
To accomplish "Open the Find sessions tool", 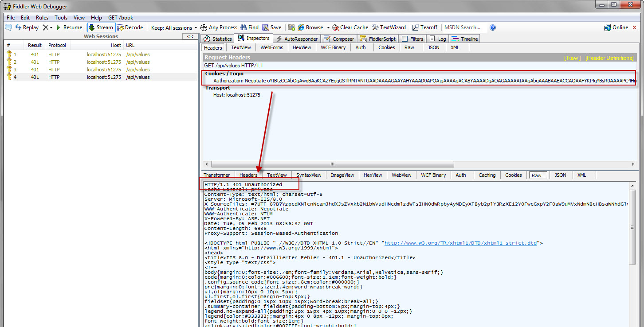I will click(249, 27).
